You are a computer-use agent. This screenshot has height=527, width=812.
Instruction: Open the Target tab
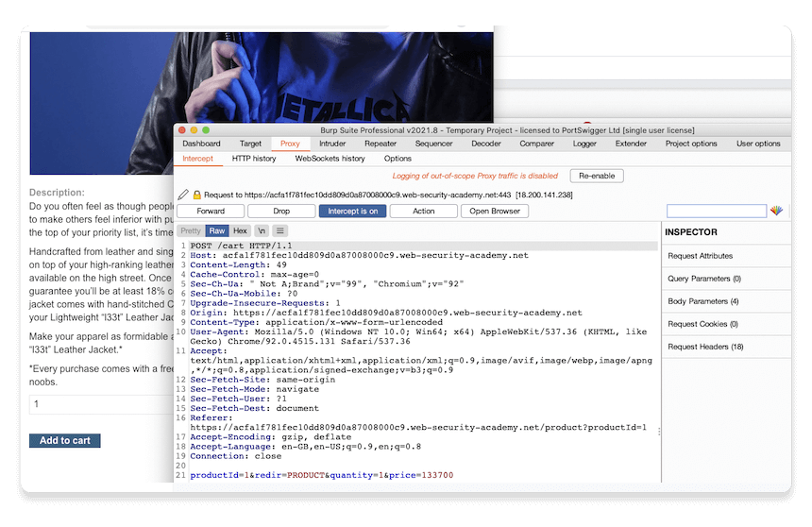coord(250,144)
